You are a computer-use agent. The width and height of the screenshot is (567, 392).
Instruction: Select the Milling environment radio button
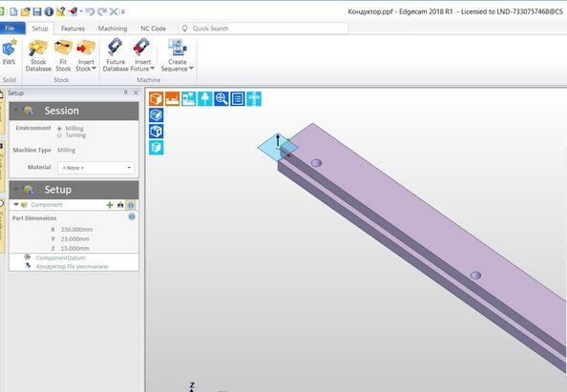pos(59,128)
